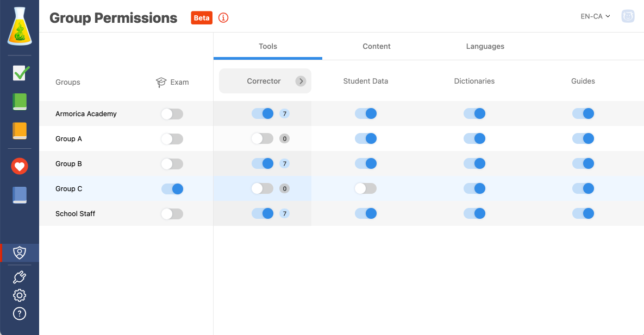Open the green checkmark Corrector icon

coord(21,73)
